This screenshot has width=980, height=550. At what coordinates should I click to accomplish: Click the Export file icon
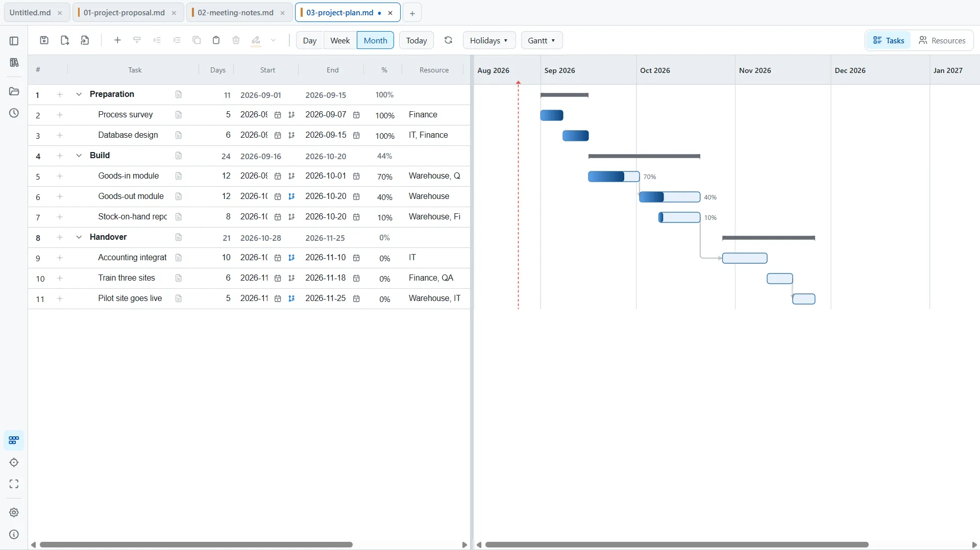(65, 40)
